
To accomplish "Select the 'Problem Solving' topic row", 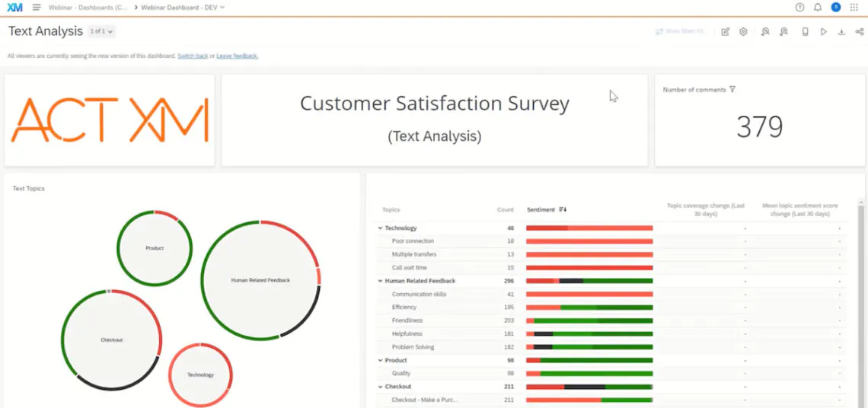I will click(x=611, y=347).
